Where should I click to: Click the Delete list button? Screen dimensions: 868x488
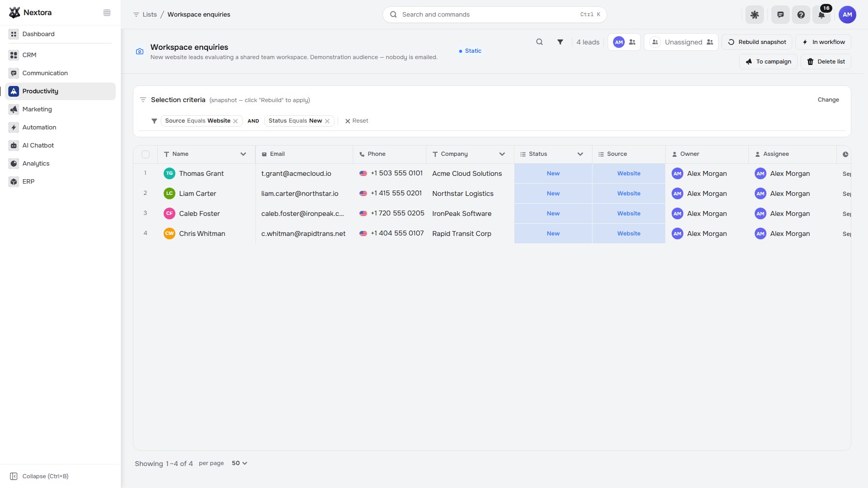click(826, 62)
